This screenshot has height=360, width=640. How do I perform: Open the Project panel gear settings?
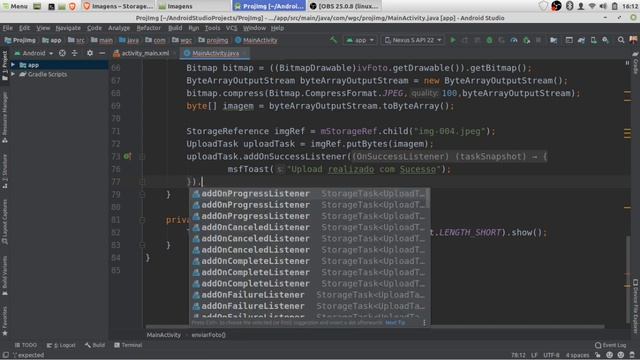point(90,53)
